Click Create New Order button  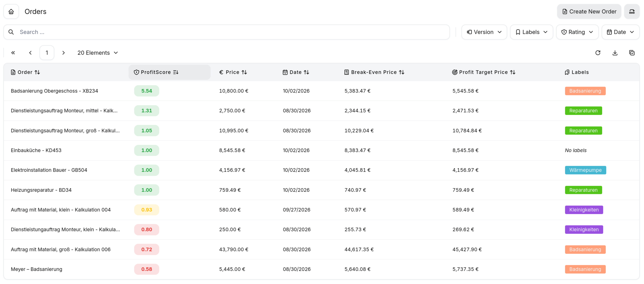(x=589, y=12)
